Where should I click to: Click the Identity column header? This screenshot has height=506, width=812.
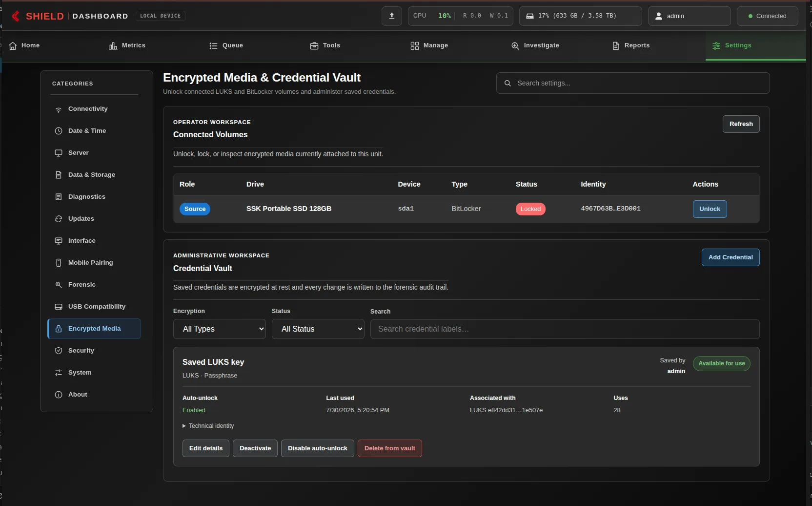pos(593,184)
